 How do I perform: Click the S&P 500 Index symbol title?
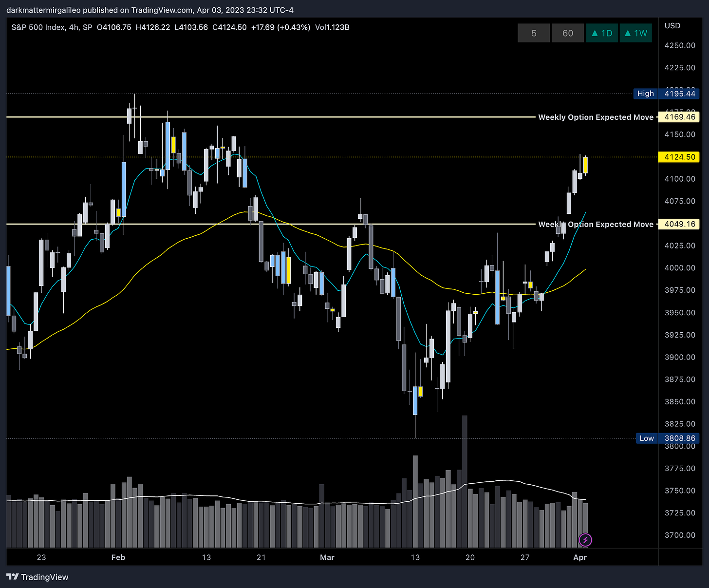click(x=38, y=28)
